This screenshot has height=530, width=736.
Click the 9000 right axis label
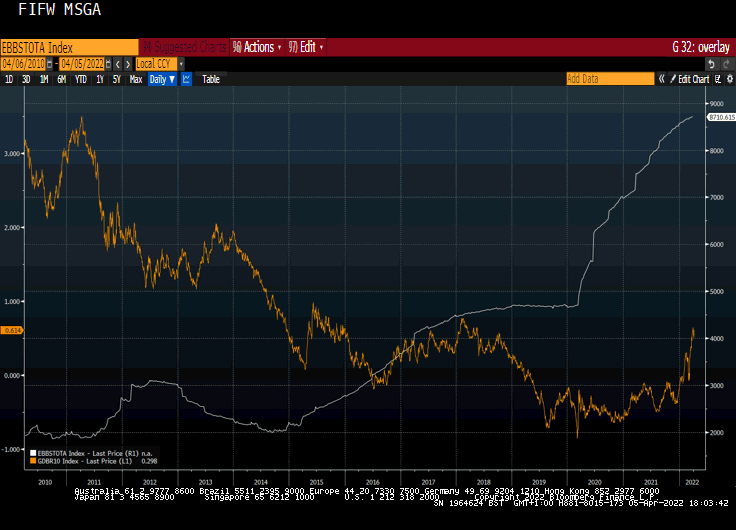pyautogui.click(x=717, y=104)
